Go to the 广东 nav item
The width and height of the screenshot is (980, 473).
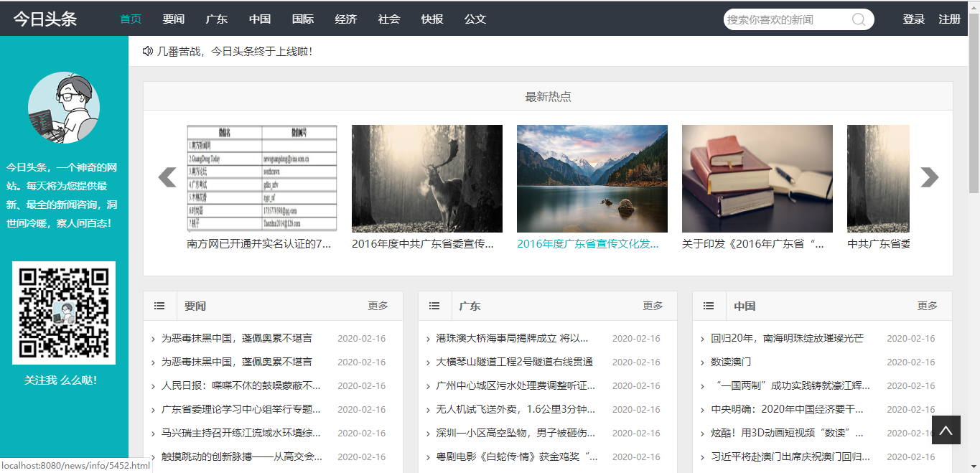click(217, 19)
